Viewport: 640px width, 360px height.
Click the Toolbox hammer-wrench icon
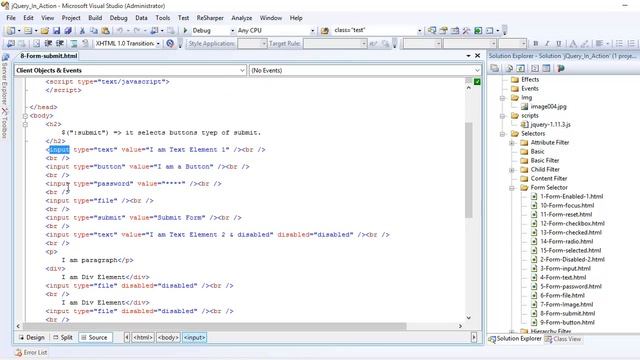point(466,31)
